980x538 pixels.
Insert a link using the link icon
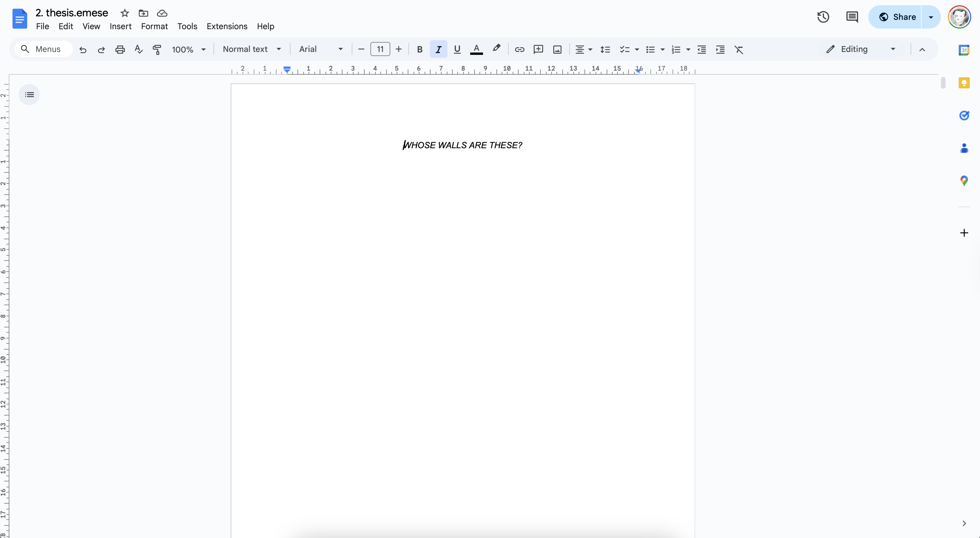pyautogui.click(x=519, y=50)
